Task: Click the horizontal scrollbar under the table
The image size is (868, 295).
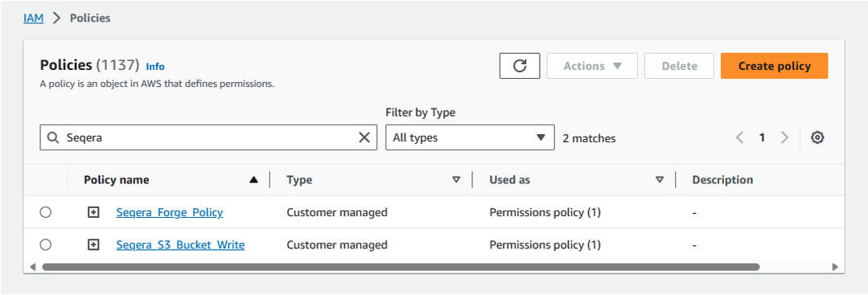Action: click(401, 267)
